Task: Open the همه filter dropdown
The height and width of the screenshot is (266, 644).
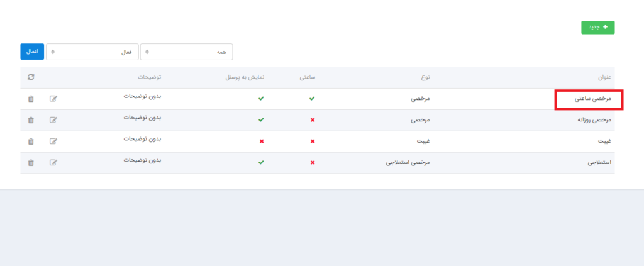Action: (x=186, y=52)
